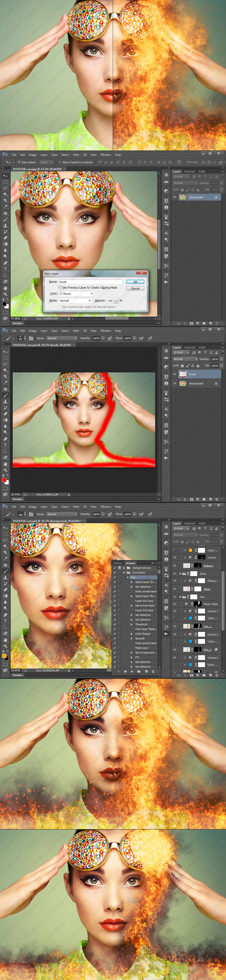Select Gradient tool in the Actions-panel window
226x980 pixels.
pyautogui.click(x=5, y=596)
